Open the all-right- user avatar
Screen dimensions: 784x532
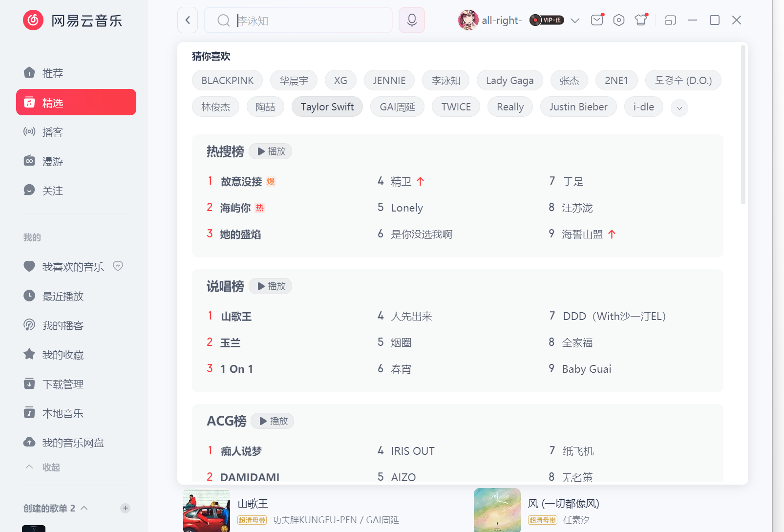(x=468, y=20)
